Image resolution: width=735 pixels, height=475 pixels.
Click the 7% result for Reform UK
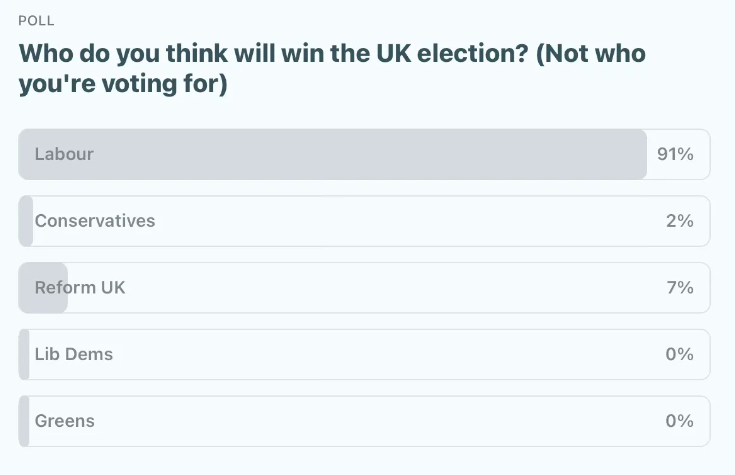tap(679, 288)
